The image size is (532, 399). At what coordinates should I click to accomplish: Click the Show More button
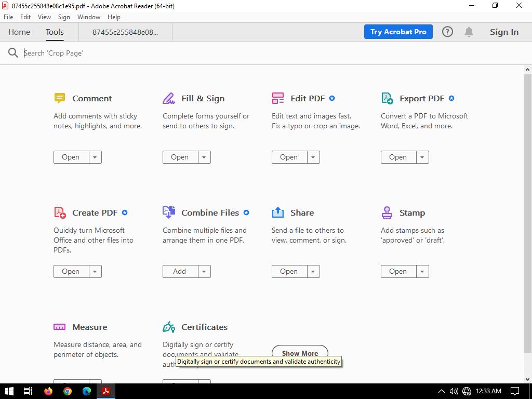300,352
